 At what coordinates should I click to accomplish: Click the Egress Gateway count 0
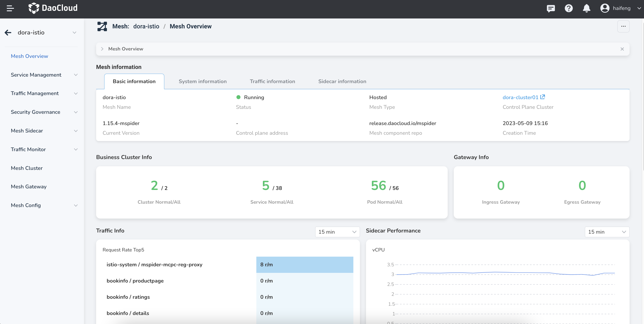(582, 185)
